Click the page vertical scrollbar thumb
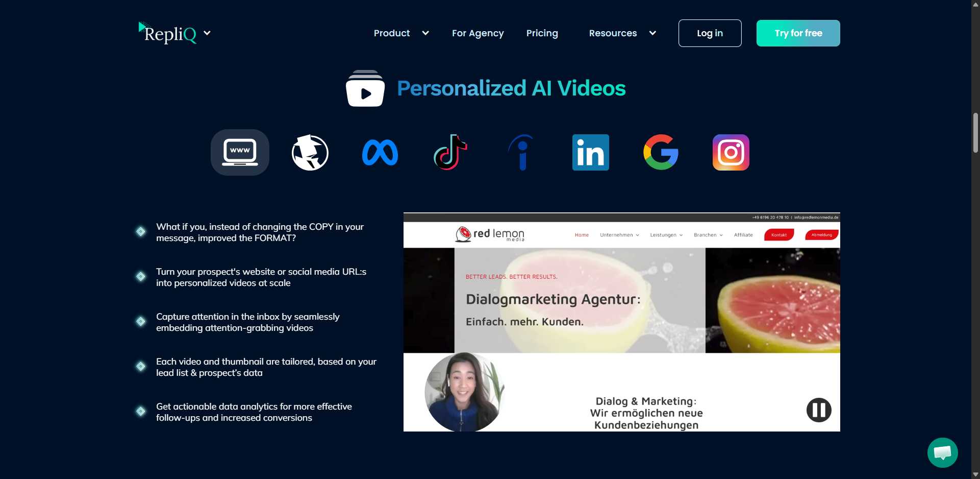The height and width of the screenshot is (479, 980). (975, 133)
